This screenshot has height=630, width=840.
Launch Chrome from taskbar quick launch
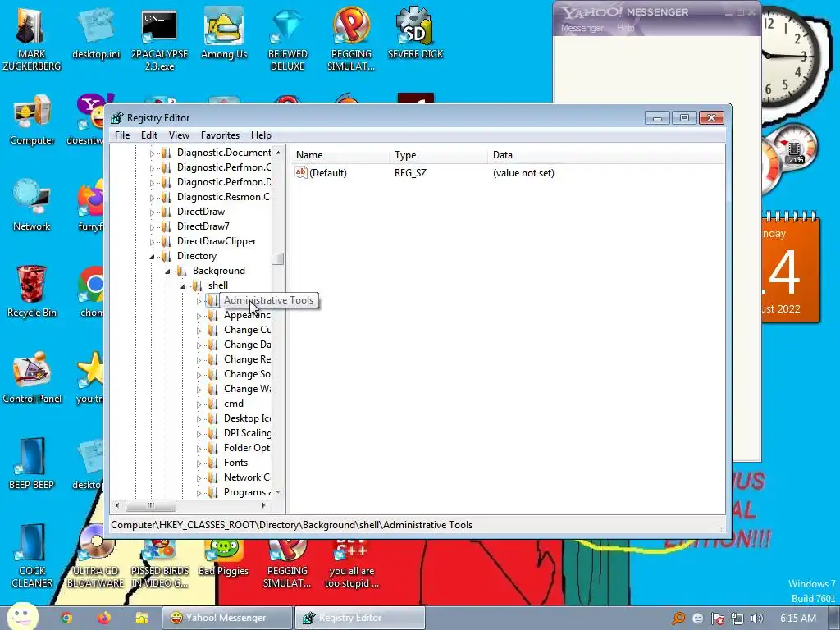point(66,618)
